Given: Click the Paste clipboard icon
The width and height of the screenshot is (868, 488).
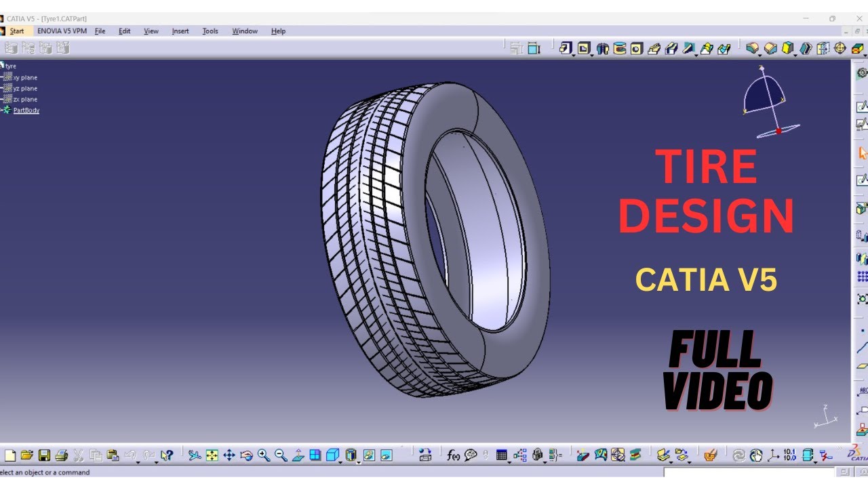Looking at the screenshot, I should point(113,455).
